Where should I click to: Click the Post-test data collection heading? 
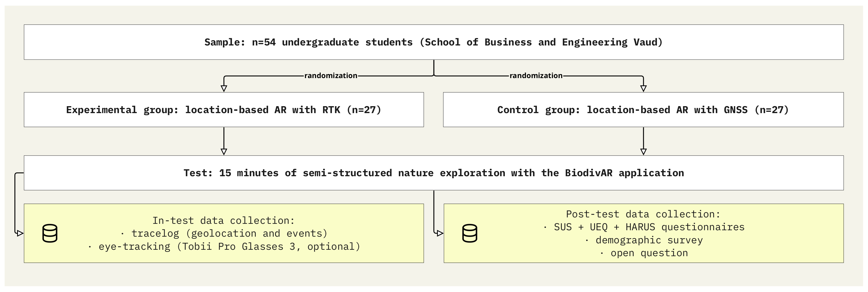(643, 214)
